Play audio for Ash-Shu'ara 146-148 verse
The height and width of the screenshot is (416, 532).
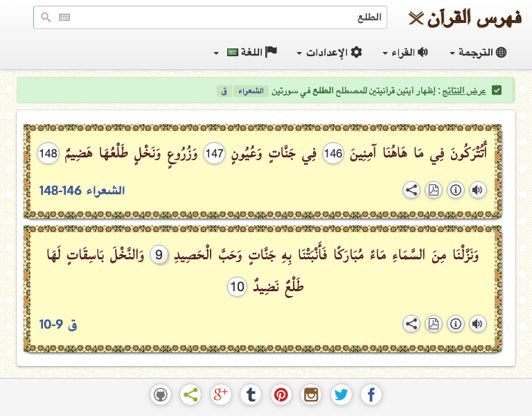pos(478,191)
